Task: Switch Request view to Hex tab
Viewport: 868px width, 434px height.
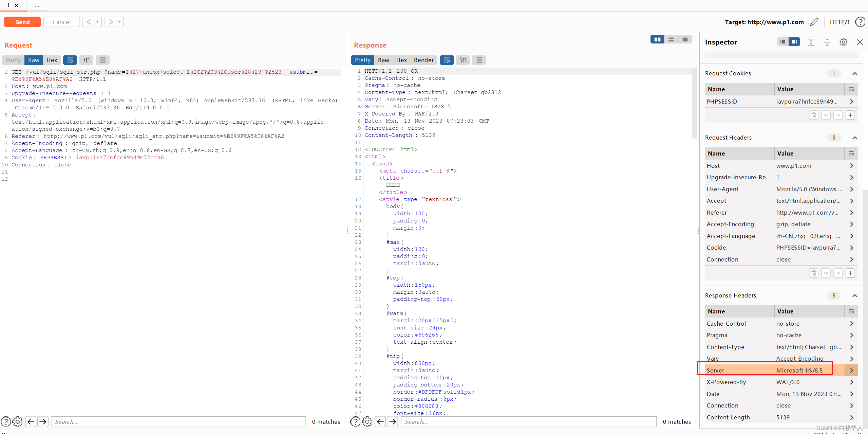Action: (x=52, y=60)
